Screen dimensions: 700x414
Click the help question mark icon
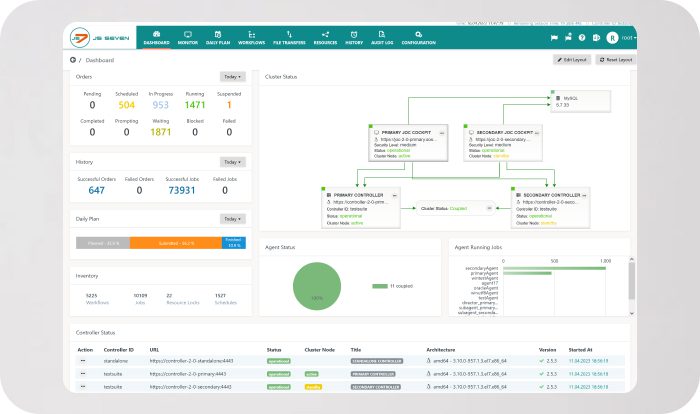[583, 37]
